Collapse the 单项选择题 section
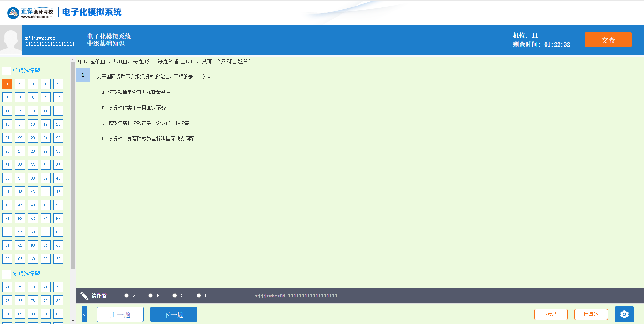644x324 pixels. click(x=7, y=71)
